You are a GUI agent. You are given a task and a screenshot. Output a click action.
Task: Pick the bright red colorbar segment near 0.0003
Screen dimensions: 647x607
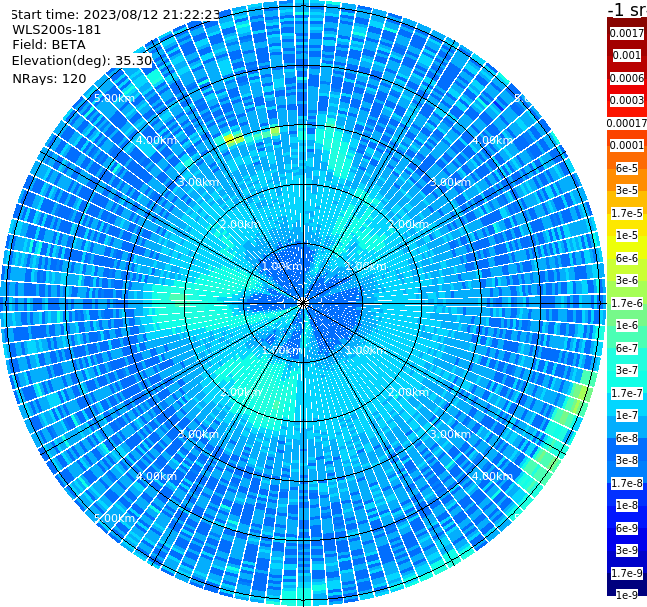[627, 111]
